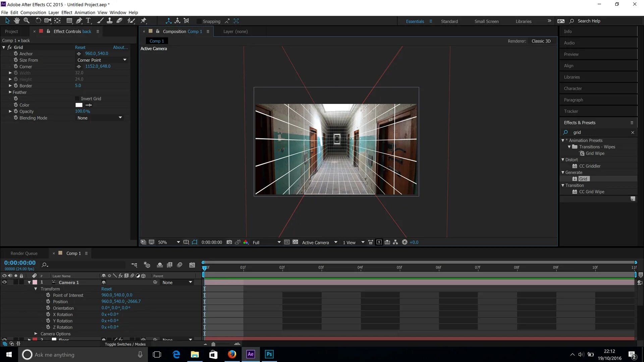Select the Hand tool
644x362 pixels.
tap(17, 21)
